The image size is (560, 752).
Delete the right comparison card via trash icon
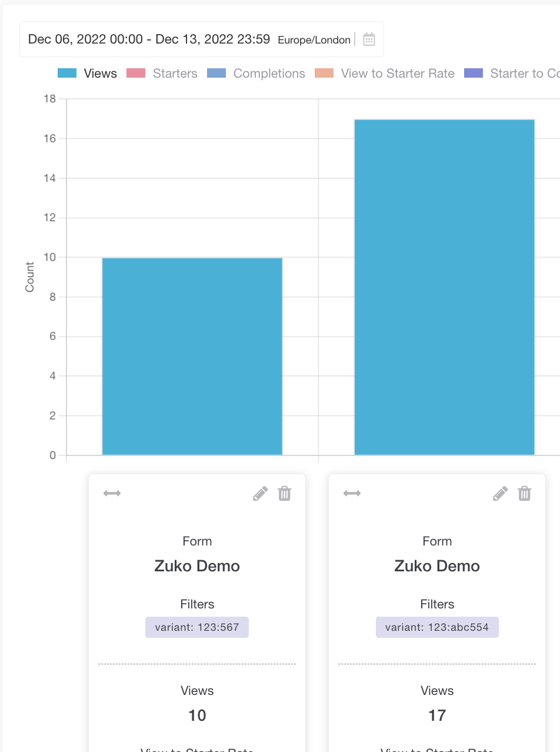(x=525, y=493)
